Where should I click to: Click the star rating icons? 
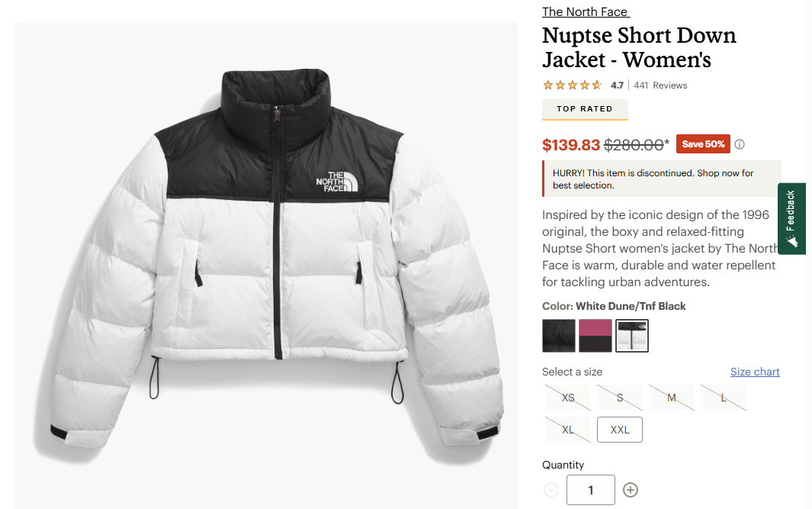573,85
